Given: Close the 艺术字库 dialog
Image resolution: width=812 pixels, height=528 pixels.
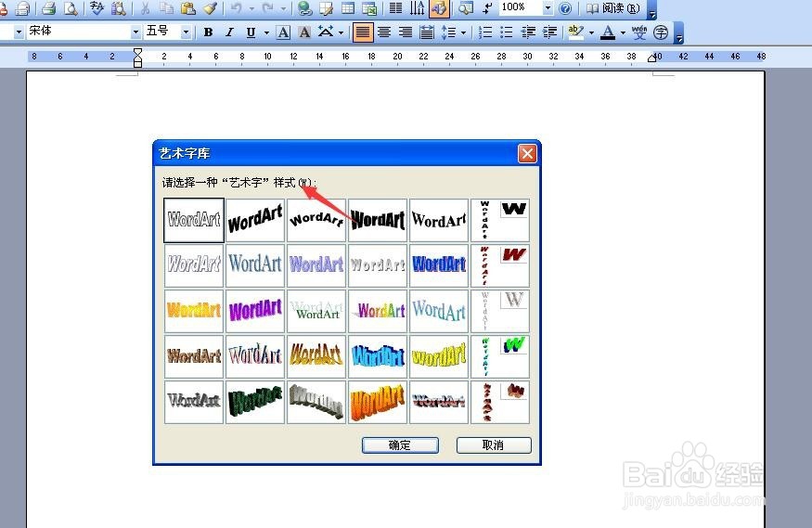Looking at the screenshot, I should click(x=527, y=153).
